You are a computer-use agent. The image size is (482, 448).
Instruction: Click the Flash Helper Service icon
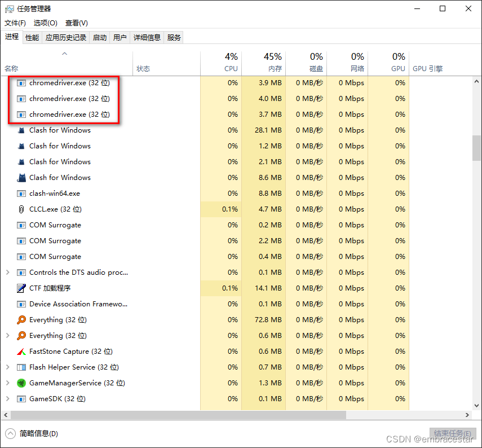(20, 367)
